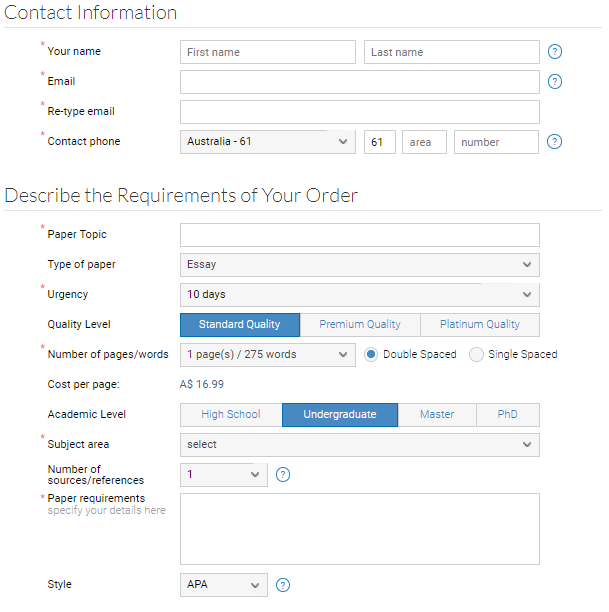Set Academic Level to High School
The height and width of the screenshot is (612, 609).
coord(231,415)
